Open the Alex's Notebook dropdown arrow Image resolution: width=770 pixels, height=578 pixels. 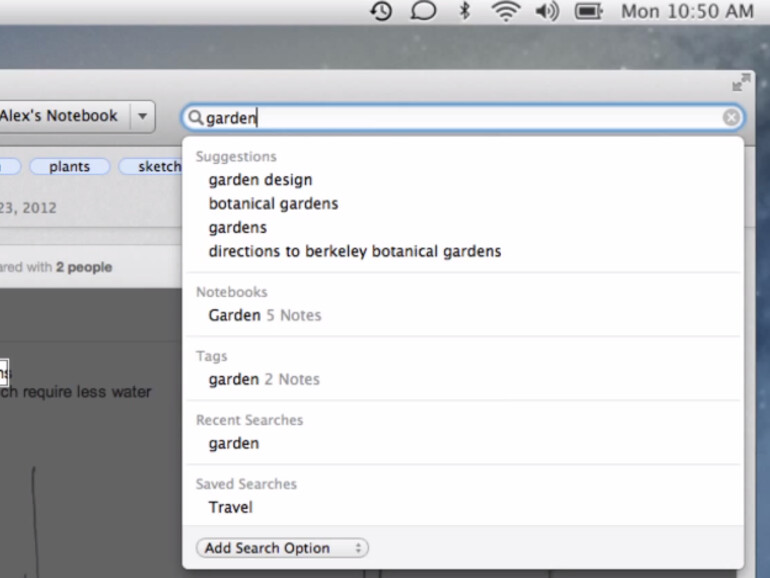(x=142, y=116)
